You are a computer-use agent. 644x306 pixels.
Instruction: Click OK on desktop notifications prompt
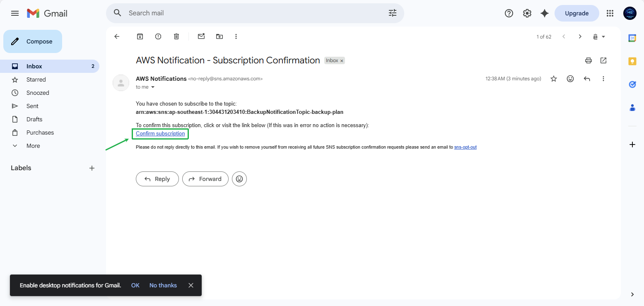click(135, 285)
